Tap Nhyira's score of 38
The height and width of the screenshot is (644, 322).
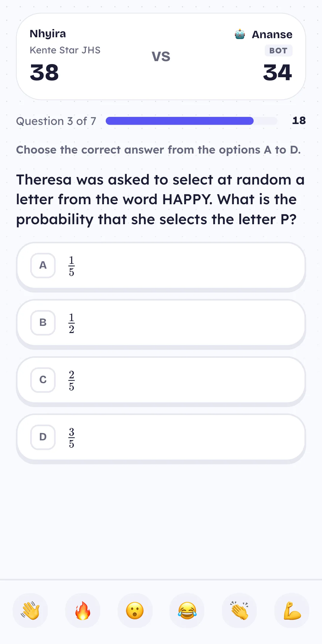(44, 72)
